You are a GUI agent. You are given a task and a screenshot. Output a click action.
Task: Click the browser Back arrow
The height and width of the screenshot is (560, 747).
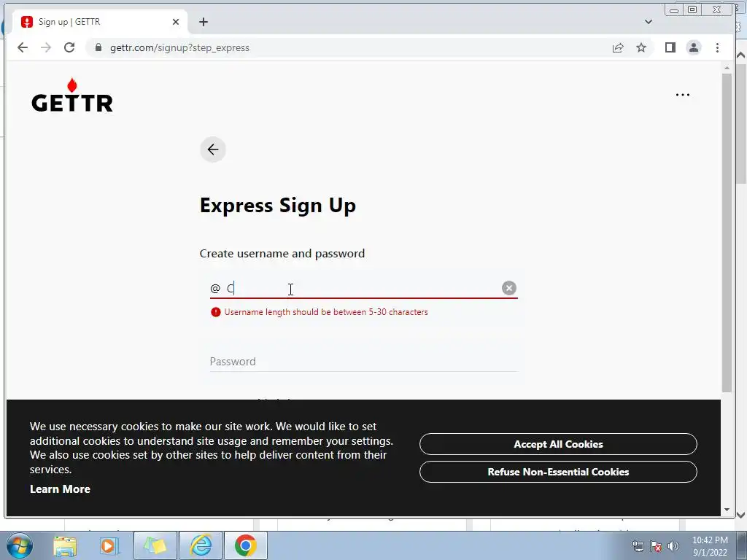23,47
